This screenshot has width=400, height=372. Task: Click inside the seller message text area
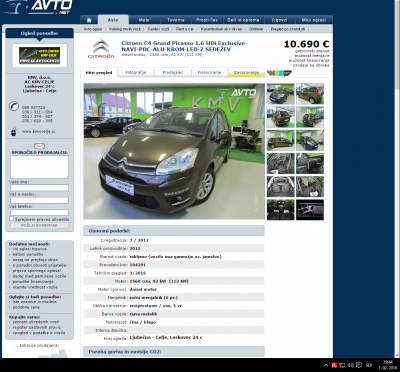click(x=39, y=167)
